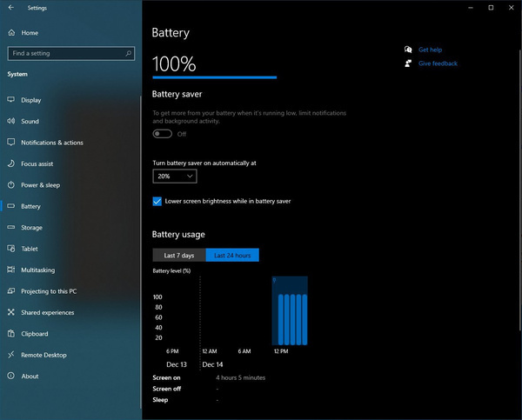Select the Last 24 hours tab
Image resolution: width=522 pixels, height=420 pixels.
232,256
